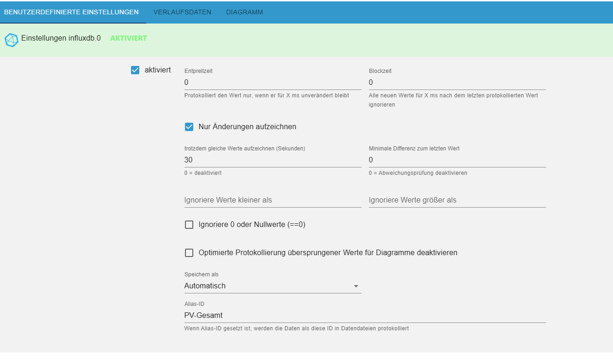This screenshot has height=364, width=613.
Task: Click the Alias-ID field containing PV-Gesamt
Action: (x=365, y=316)
